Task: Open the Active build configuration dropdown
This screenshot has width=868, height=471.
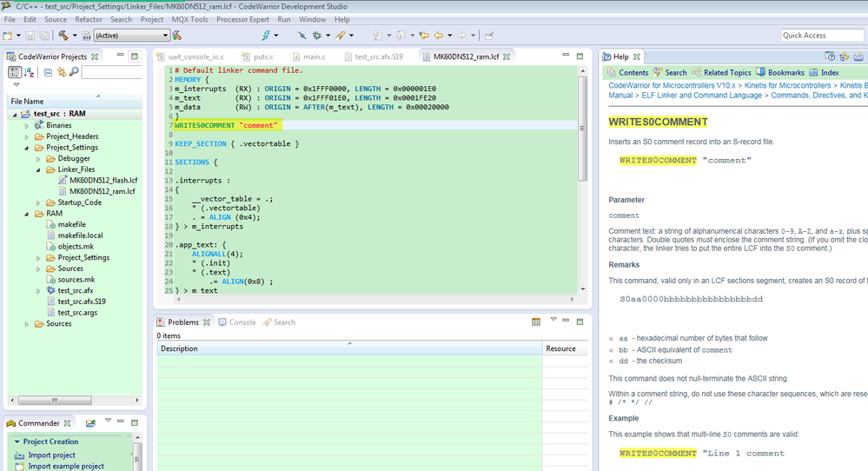Action: coord(130,36)
